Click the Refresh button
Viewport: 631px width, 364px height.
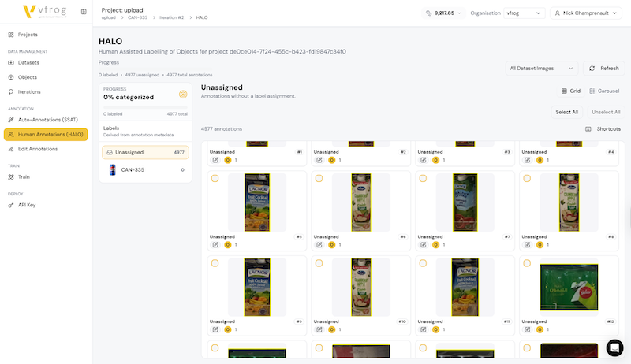tap(604, 69)
